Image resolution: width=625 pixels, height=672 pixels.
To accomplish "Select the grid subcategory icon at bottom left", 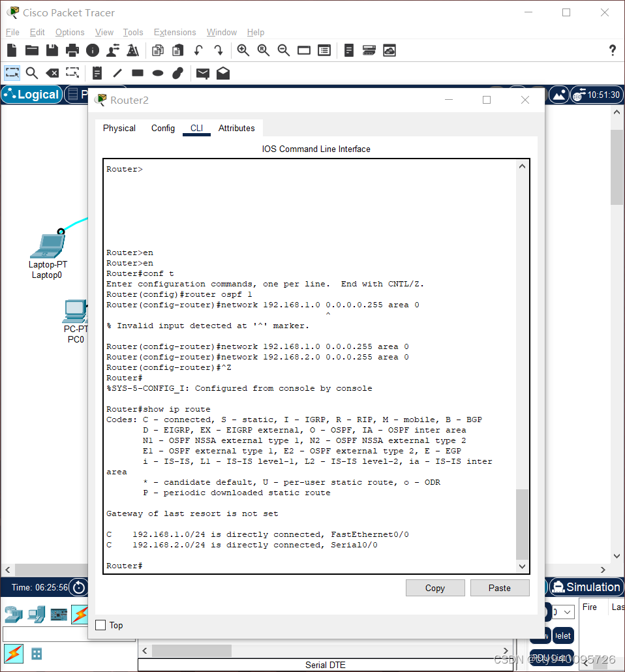I will [37, 654].
